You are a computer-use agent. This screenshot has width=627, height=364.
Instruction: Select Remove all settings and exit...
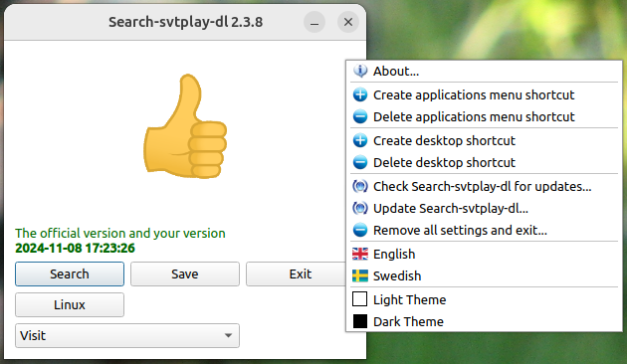484,230
